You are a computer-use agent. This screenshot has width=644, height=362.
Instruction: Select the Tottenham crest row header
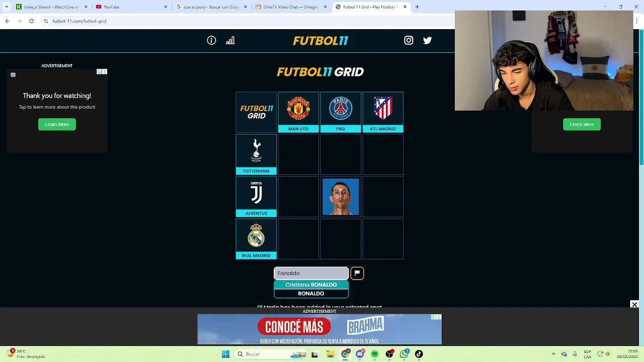256,154
